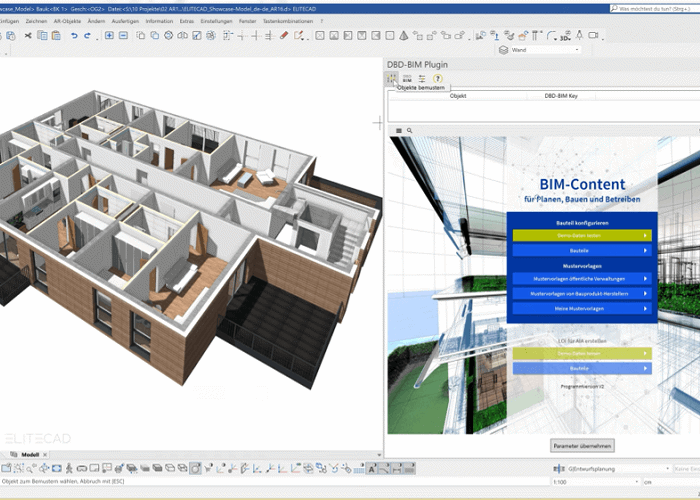The width and height of the screenshot is (700, 500).
Task: Expand Demo-Daten testen under Bauteil konfigurieren
Action: [x=582, y=235]
